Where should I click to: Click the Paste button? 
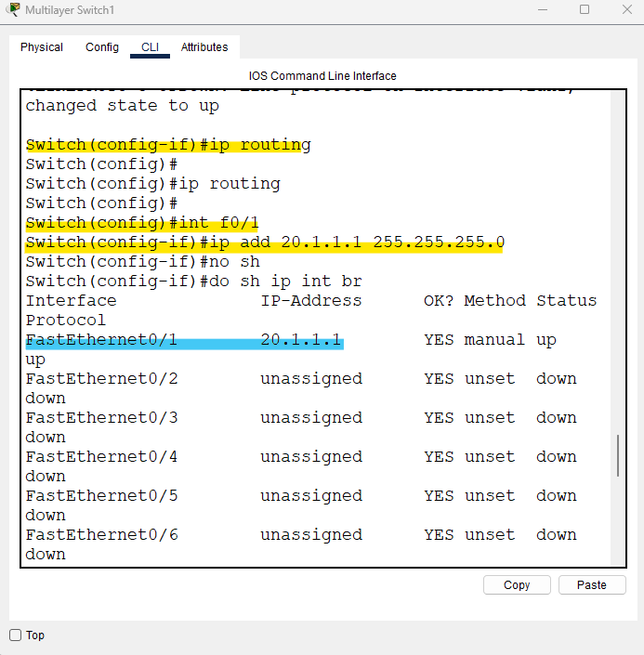point(592,584)
